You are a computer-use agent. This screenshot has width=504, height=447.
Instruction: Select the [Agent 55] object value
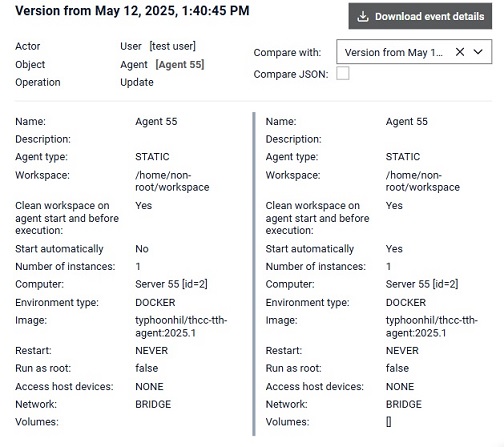click(180, 64)
